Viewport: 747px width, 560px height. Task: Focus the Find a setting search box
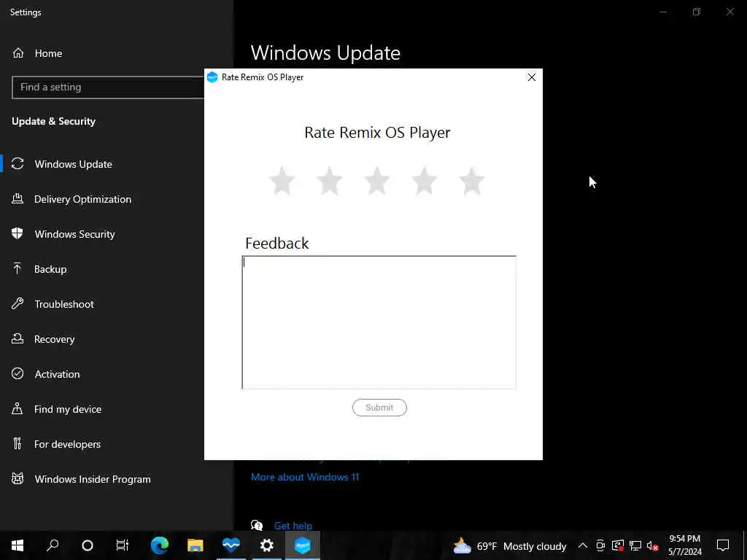pyautogui.click(x=108, y=87)
